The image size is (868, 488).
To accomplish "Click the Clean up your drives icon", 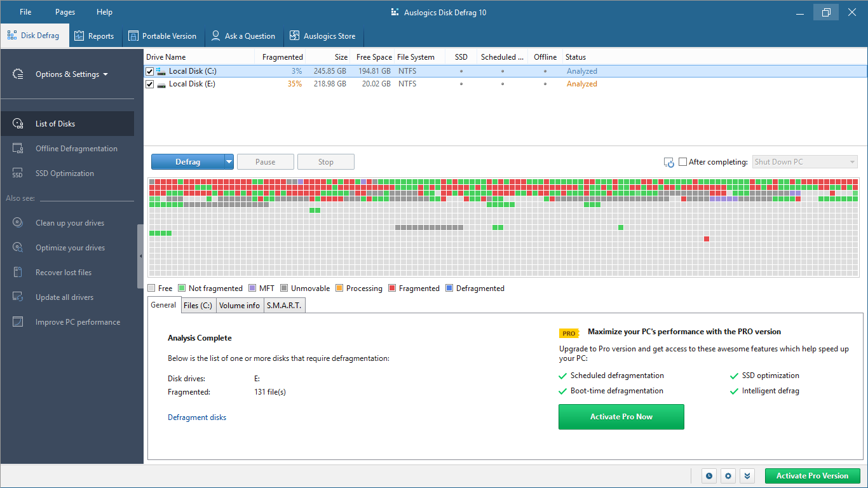I will click(18, 223).
